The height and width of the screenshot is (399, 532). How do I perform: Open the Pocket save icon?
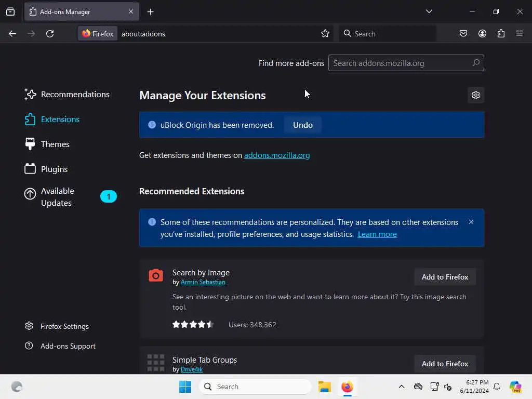point(463,33)
